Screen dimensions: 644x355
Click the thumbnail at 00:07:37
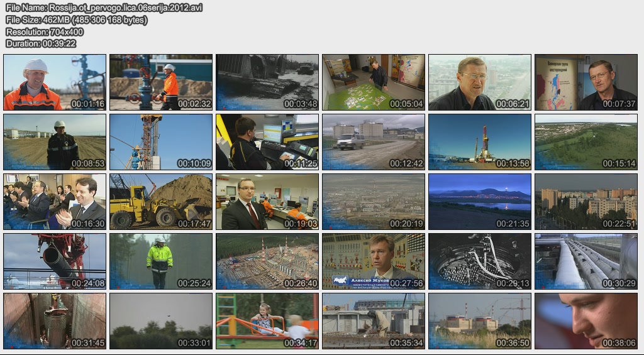point(586,82)
